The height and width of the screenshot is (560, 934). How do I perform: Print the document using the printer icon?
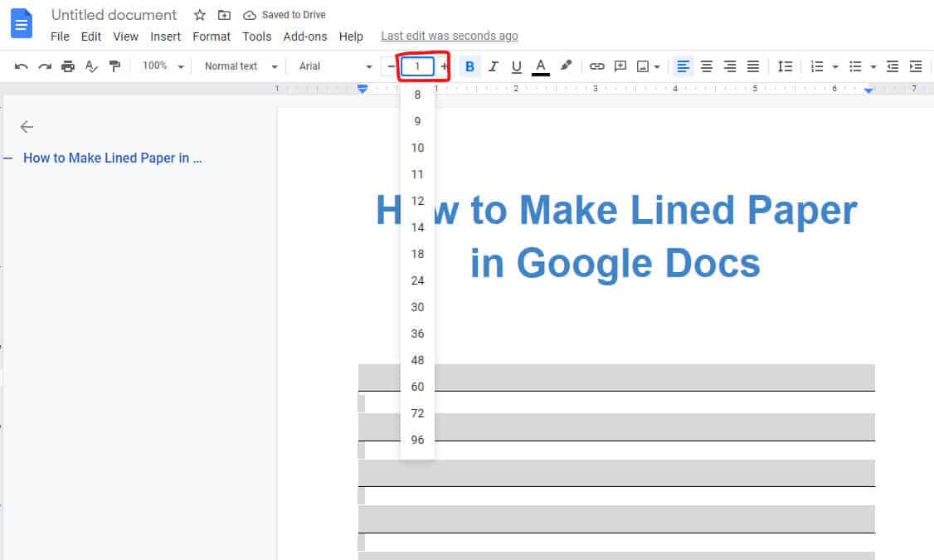68,66
